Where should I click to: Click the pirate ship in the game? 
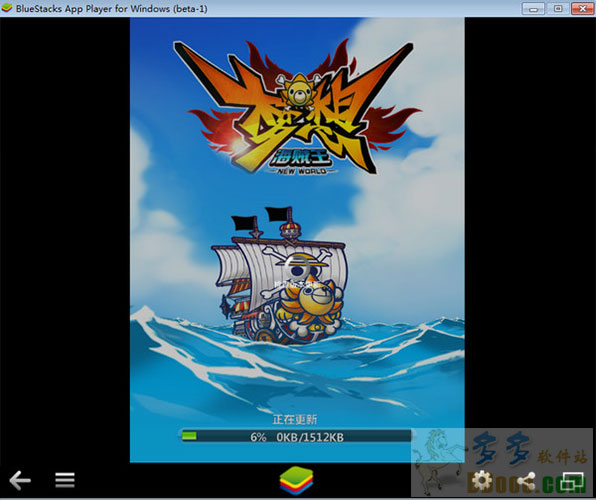tap(280, 276)
